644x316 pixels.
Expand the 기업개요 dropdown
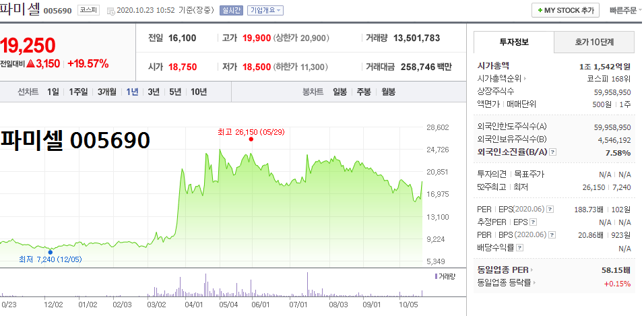point(265,11)
